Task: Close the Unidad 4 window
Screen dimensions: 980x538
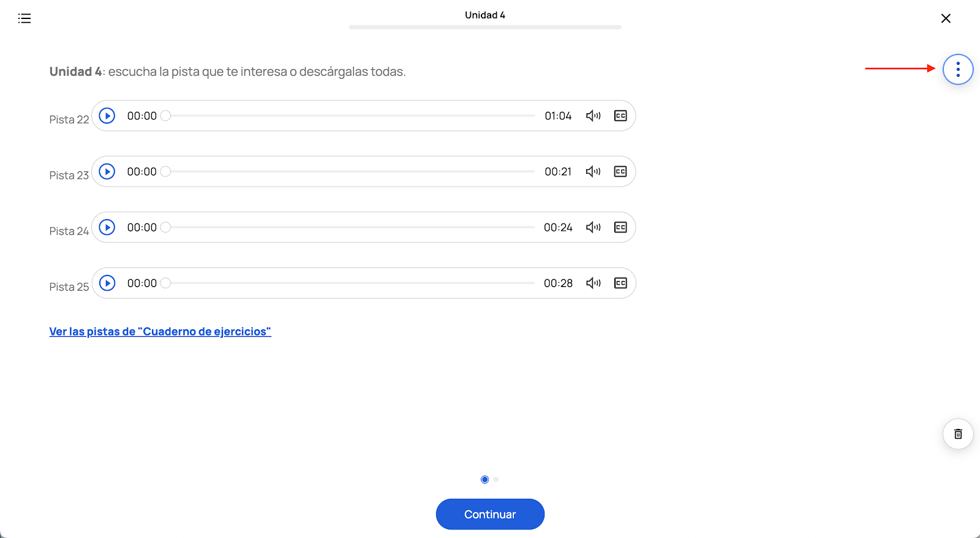Action: (946, 18)
